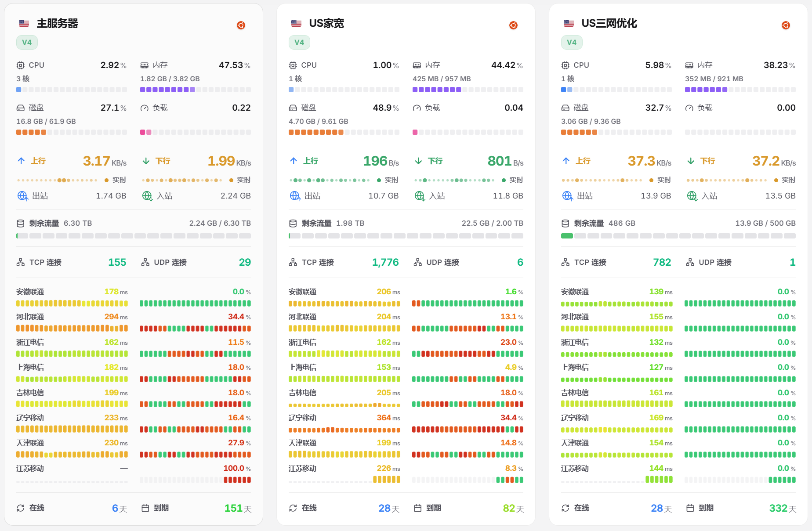Click the 0.22 load value in 主服务器

click(x=242, y=108)
